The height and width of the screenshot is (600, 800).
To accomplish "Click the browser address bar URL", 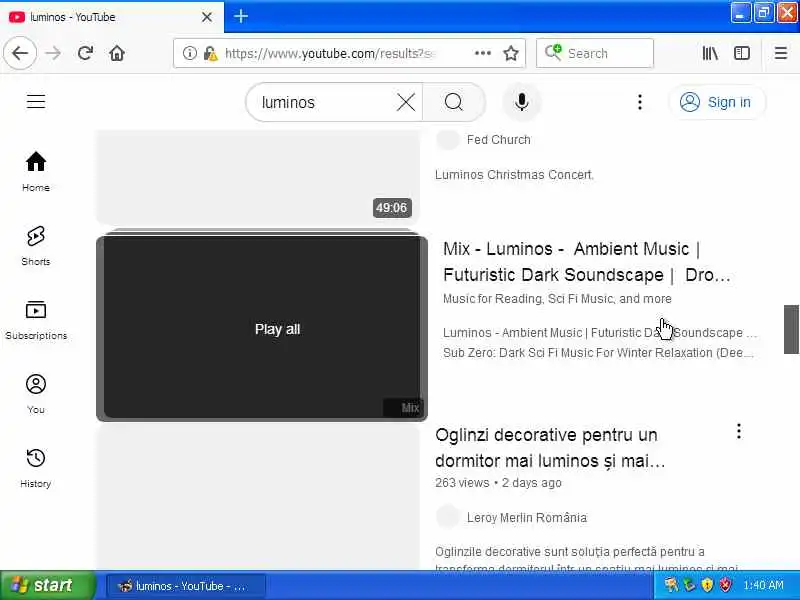I will click(332, 53).
